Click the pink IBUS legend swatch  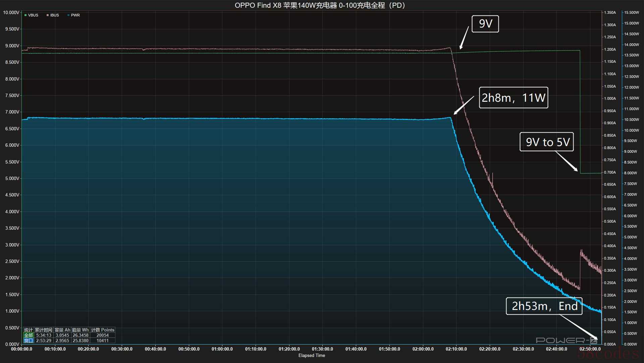coord(48,15)
